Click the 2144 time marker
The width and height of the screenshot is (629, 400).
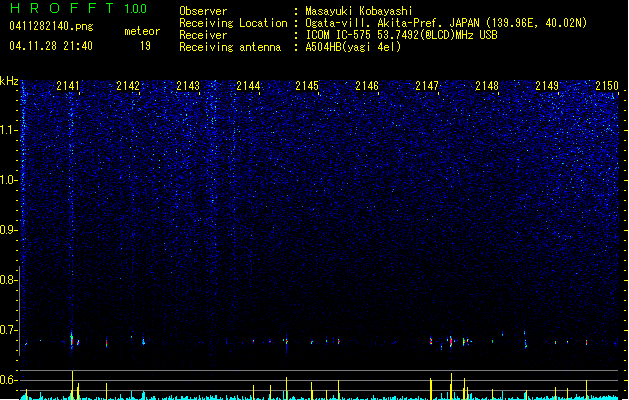tap(248, 86)
